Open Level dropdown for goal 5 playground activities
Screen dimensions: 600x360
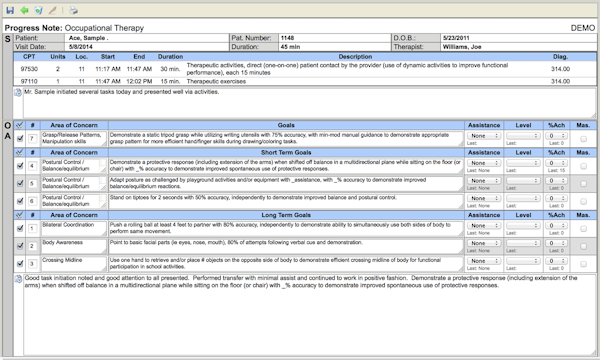pyautogui.click(x=523, y=181)
